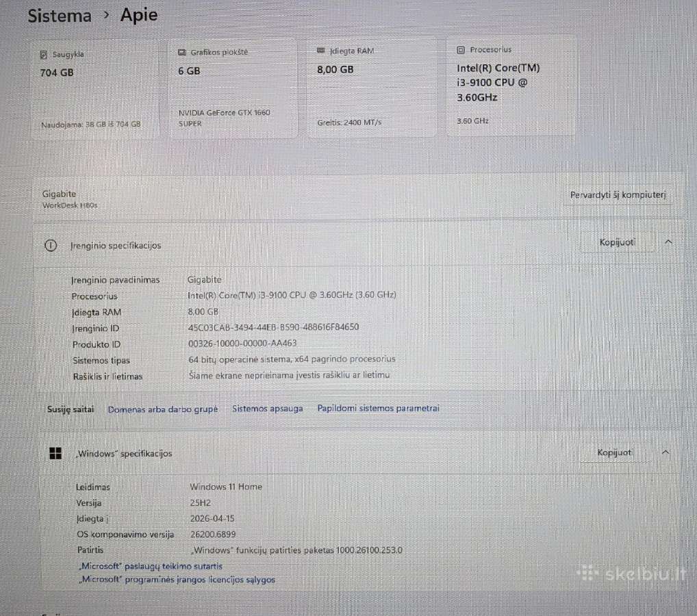Select the Produkto ID value 00326-10000-00000-AA463

(242, 343)
